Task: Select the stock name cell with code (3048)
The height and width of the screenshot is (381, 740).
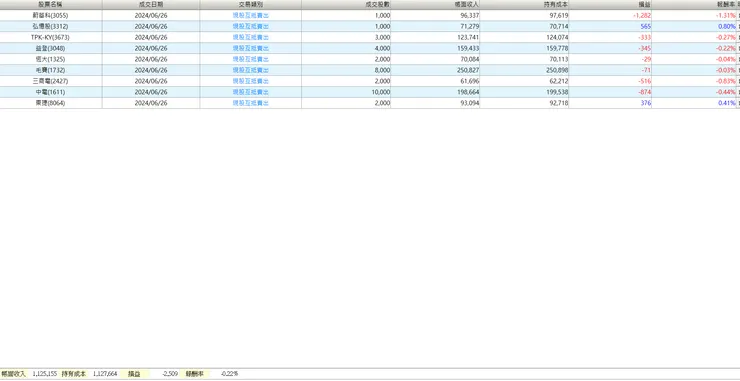Action: pyautogui.click(x=50, y=48)
